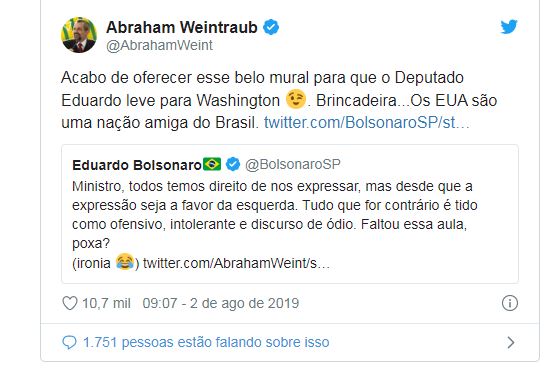The width and height of the screenshot is (551, 378).
Task: Click the laughing tears emoji
Action: click(125, 262)
